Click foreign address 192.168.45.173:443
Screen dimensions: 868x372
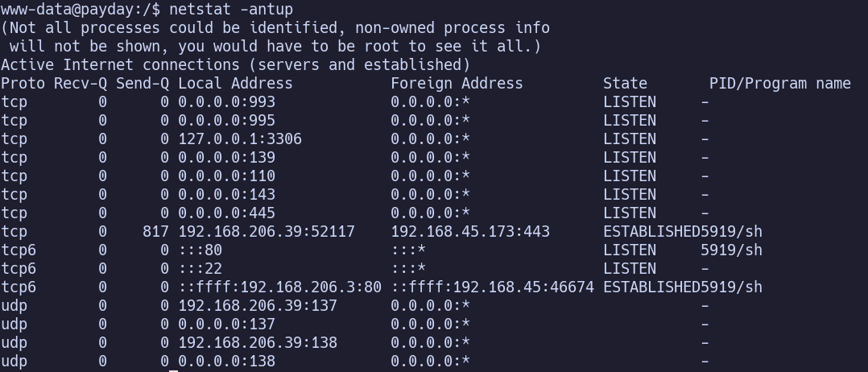coord(470,231)
